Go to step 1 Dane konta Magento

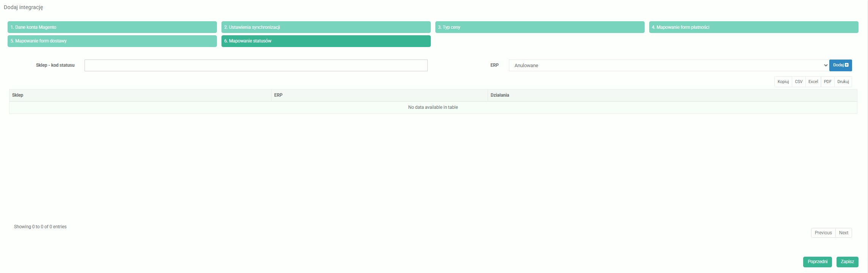pos(112,27)
